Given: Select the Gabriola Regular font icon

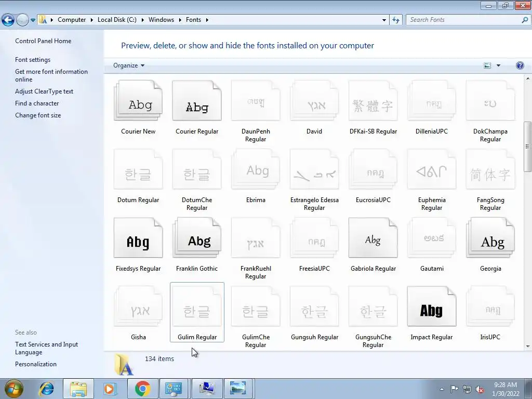Looking at the screenshot, I should coord(373,238).
